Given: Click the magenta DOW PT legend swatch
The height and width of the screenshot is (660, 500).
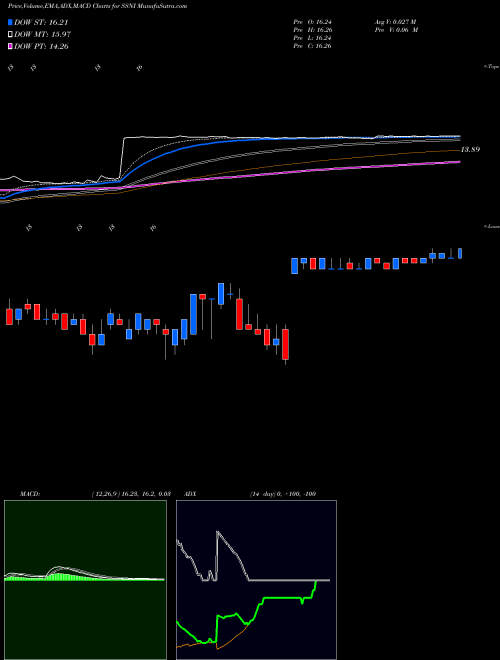Looking at the screenshot, I should point(11,46).
